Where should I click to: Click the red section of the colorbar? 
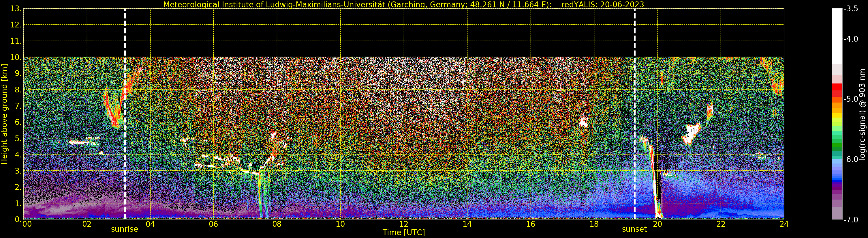(837, 90)
